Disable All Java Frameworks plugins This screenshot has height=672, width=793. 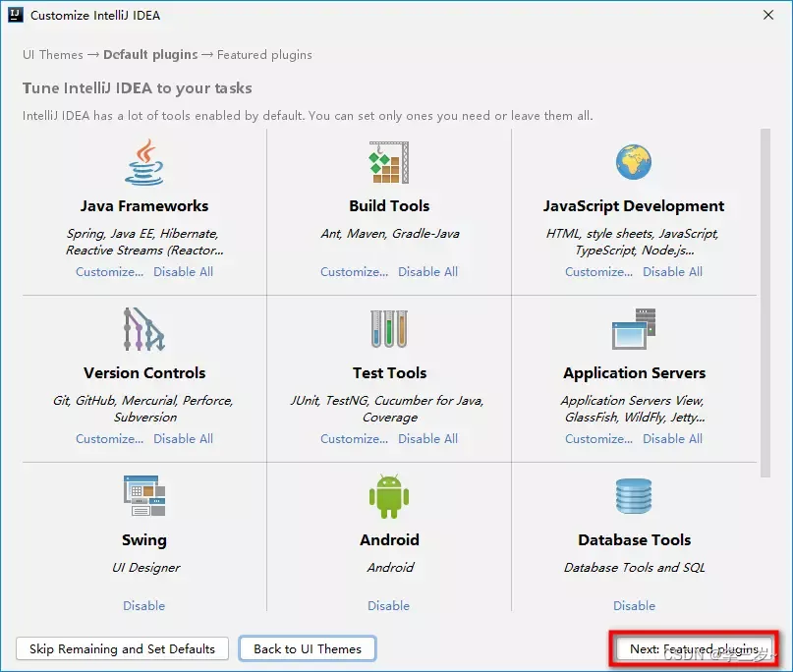pyautogui.click(x=183, y=272)
